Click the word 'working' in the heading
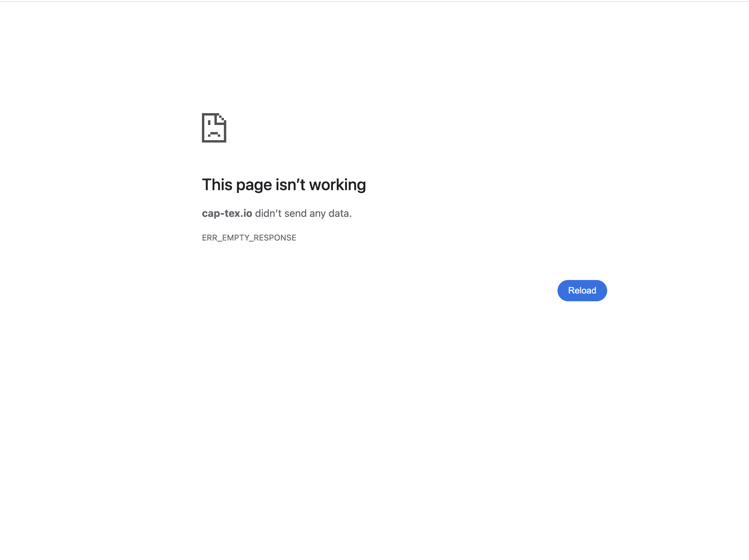This screenshot has height=560, width=749. 338,185
